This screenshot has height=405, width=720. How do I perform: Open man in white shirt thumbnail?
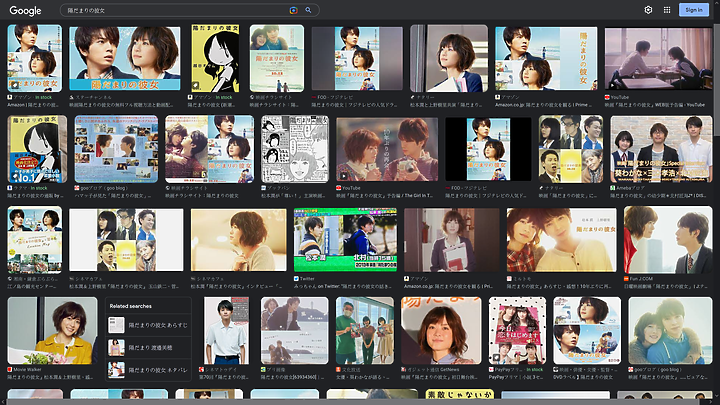(226, 330)
